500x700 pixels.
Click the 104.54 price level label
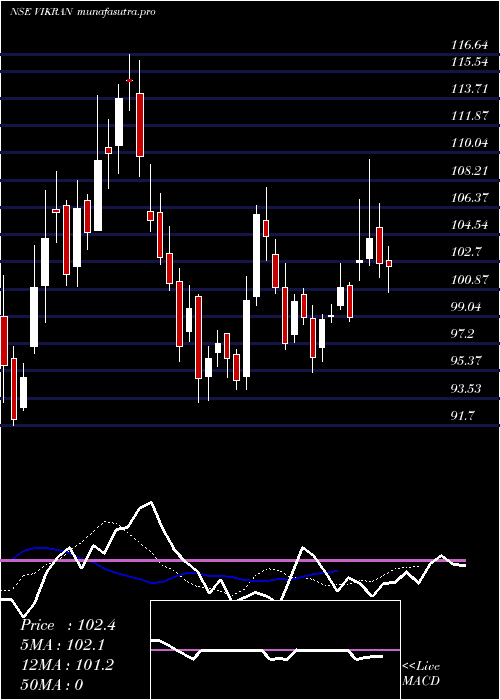pyautogui.click(x=469, y=225)
